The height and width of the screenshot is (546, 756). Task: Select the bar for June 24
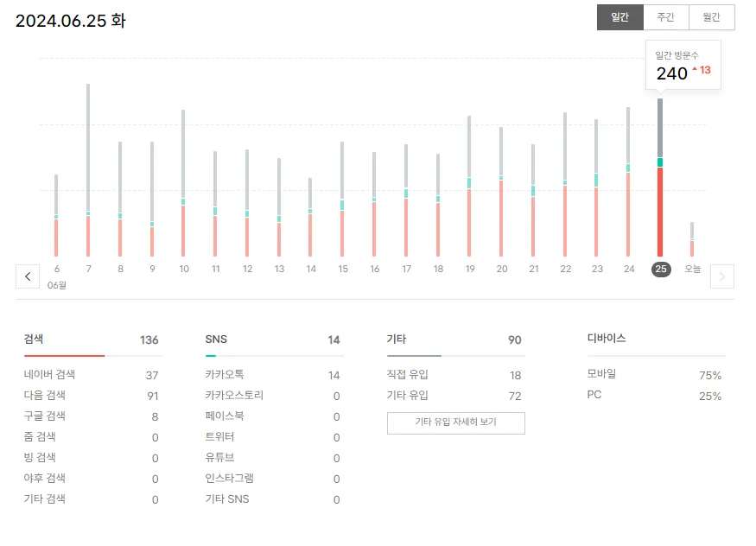click(628, 181)
